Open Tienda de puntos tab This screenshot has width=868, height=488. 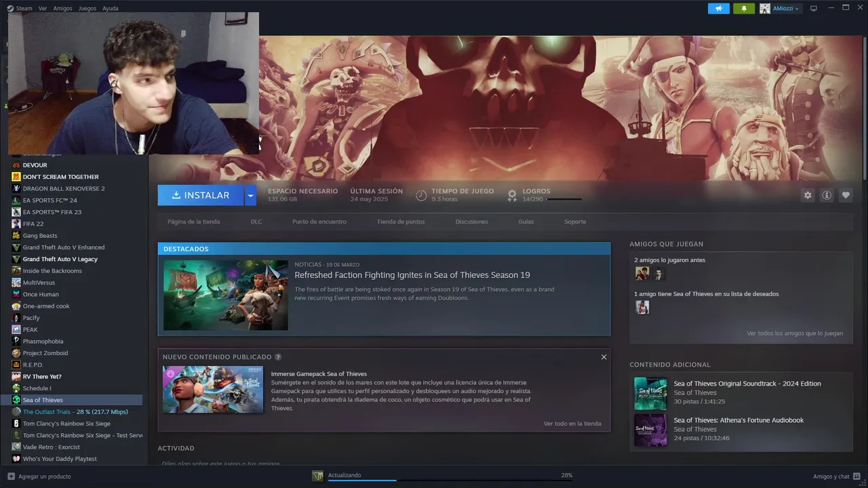point(401,222)
